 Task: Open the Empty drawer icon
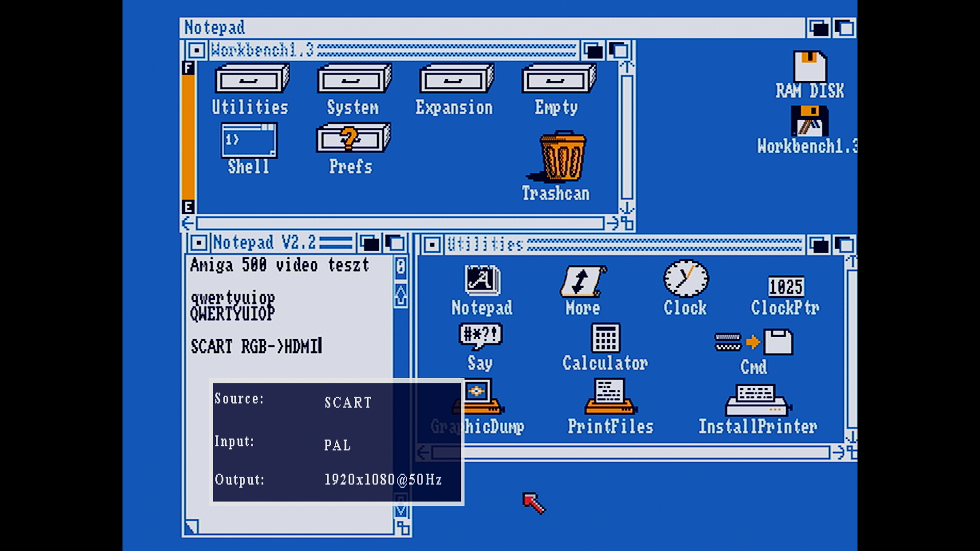tap(558, 78)
